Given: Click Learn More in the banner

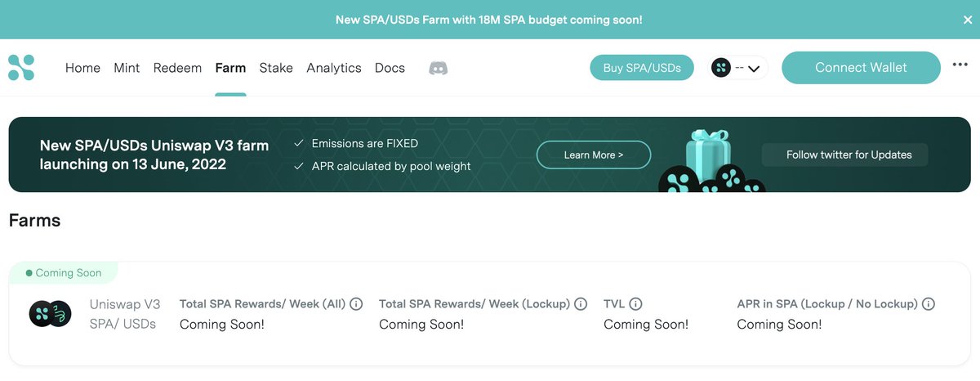Looking at the screenshot, I should [594, 155].
